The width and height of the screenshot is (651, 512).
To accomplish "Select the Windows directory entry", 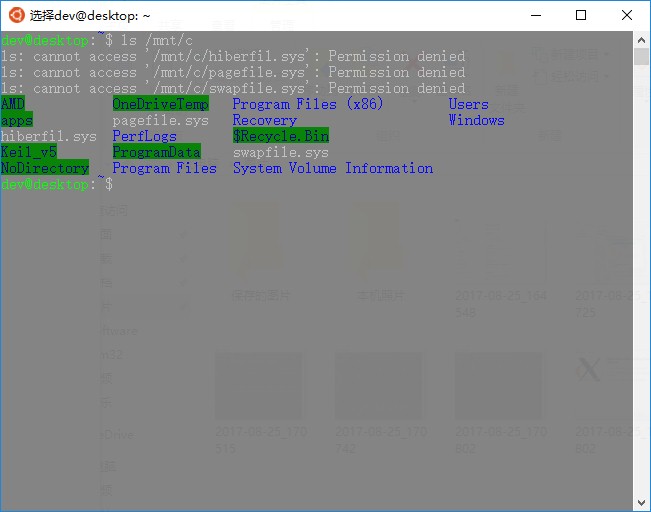I will click(x=476, y=120).
